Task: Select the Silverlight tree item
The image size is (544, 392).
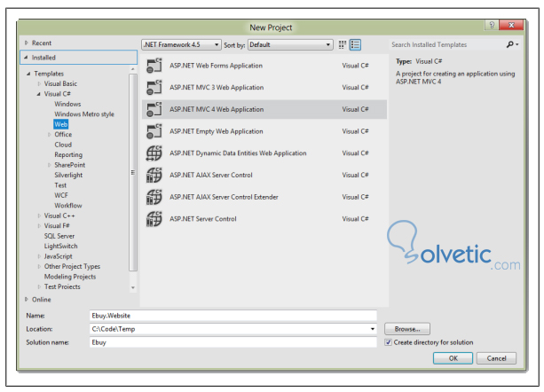Action: (x=68, y=175)
